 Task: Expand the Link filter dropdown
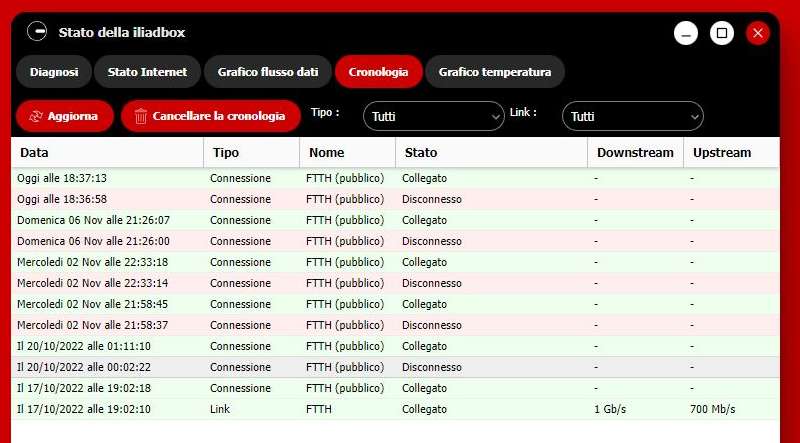(x=632, y=116)
